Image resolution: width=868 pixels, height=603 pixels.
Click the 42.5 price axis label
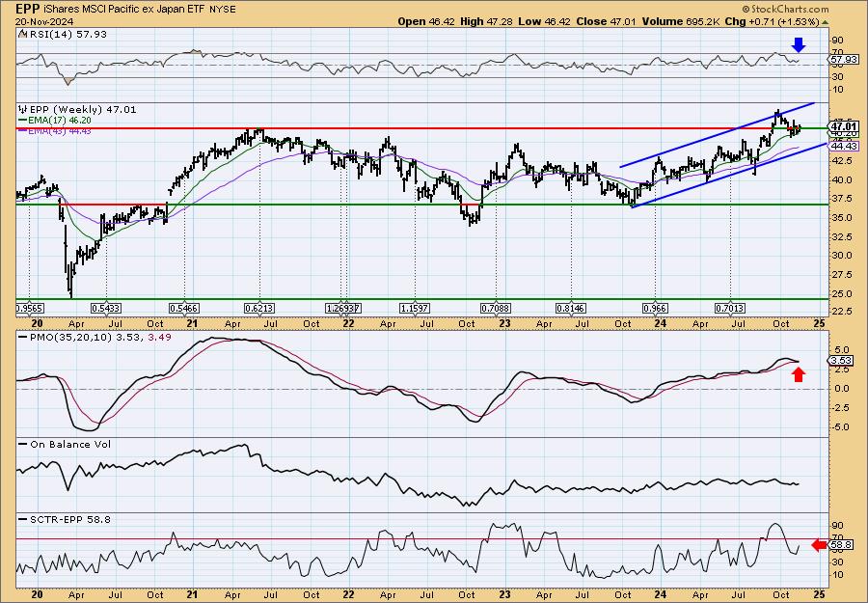tap(842, 160)
